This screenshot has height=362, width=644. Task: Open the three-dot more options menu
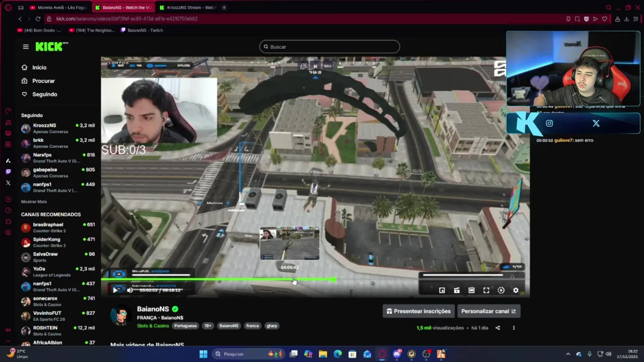pyautogui.click(x=514, y=328)
